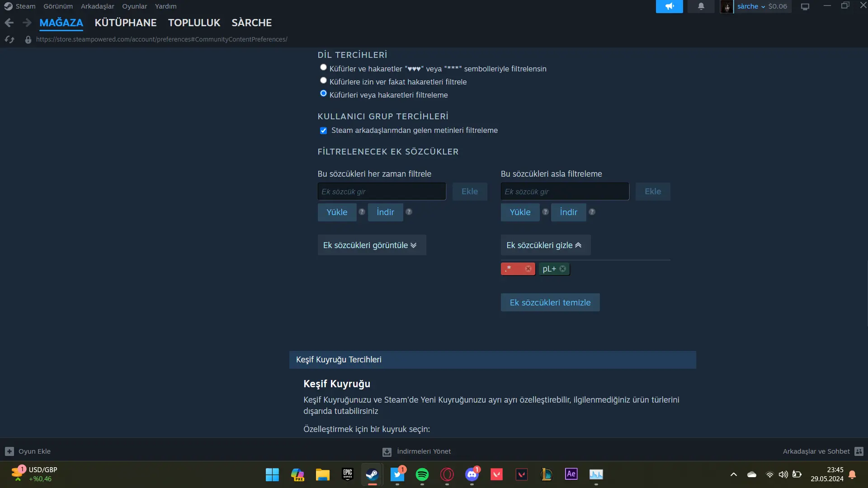Open Görünüm menu
868x488 pixels.
tap(58, 6)
